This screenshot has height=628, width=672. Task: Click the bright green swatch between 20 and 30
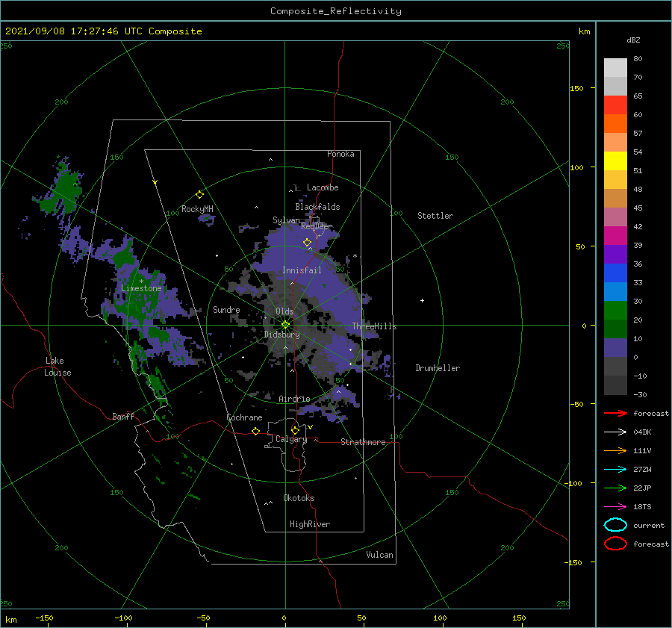point(615,311)
